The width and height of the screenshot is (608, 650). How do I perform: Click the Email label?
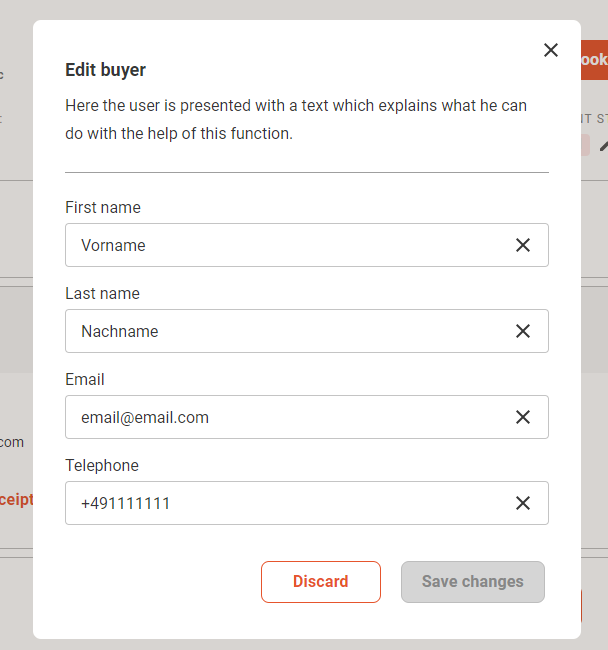point(85,379)
